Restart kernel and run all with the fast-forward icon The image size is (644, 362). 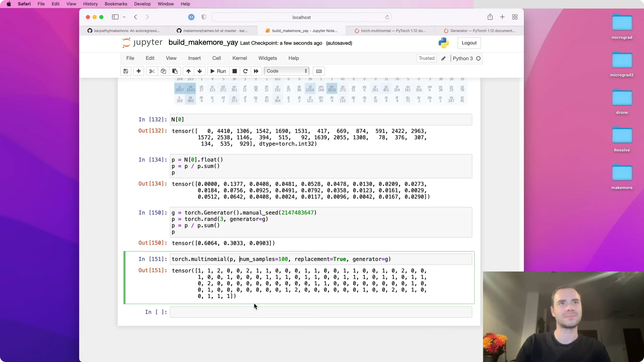[x=256, y=71]
